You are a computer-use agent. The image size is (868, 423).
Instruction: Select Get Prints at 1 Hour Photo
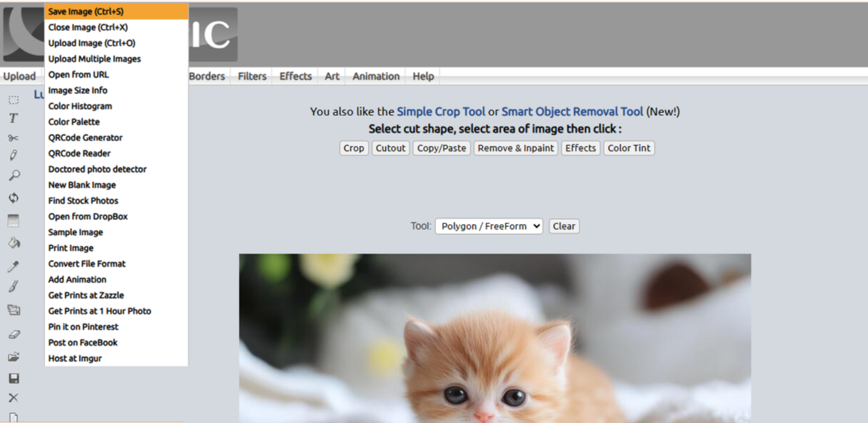(x=116, y=311)
